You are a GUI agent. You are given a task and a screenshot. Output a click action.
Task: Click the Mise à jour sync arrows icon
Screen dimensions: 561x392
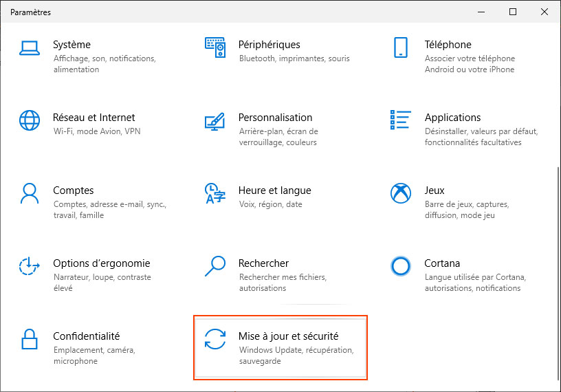[x=215, y=340]
